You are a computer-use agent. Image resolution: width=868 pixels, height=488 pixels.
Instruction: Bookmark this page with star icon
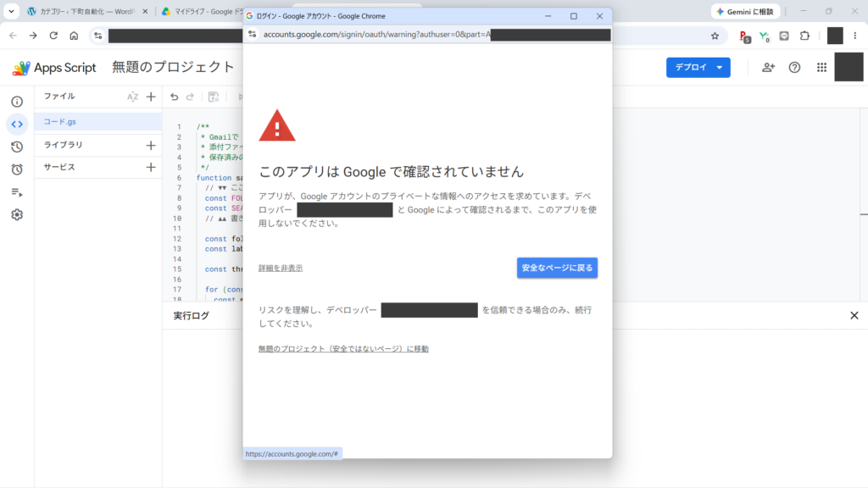click(x=715, y=36)
